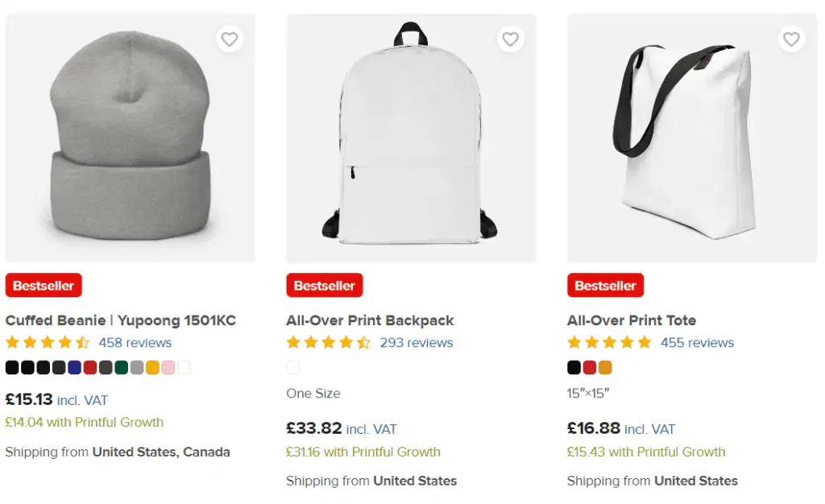This screenshot has width=825, height=504.
Task: Click the star rating of the Cuffed Beanie
Action: 47,342
